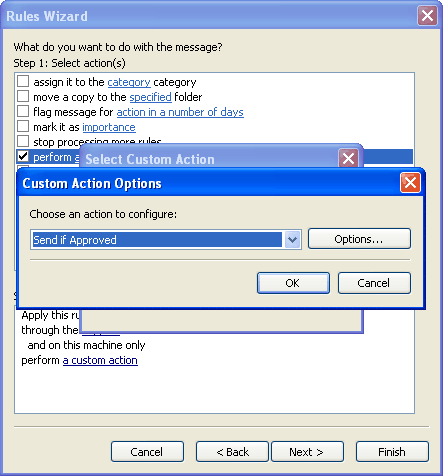This screenshot has height=476, width=443.
Task: Close the Rules Wizard window
Action: click(x=427, y=15)
